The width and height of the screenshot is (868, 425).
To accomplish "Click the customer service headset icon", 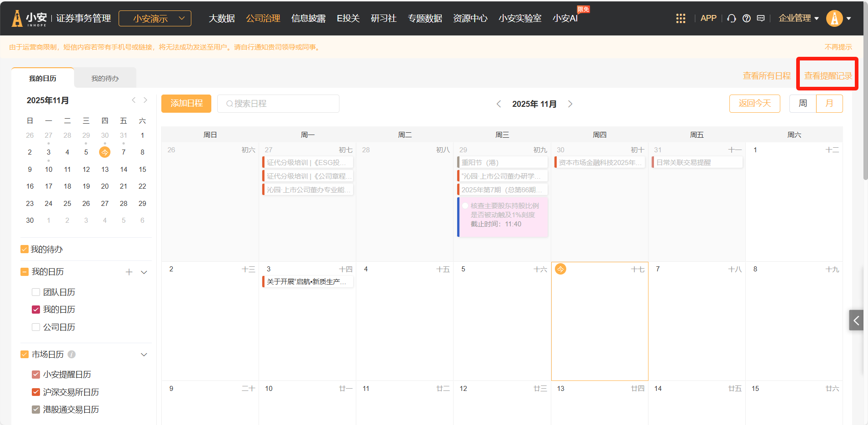I will (731, 18).
